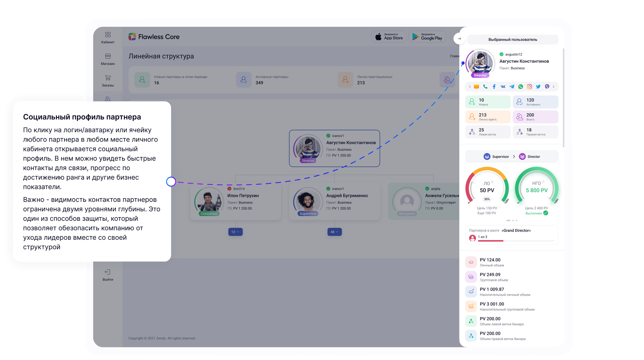The height and width of the screenshot is (360, 644).
Task: Expand the 12 partners branch under Илон Петрухин
Action: 235,232
